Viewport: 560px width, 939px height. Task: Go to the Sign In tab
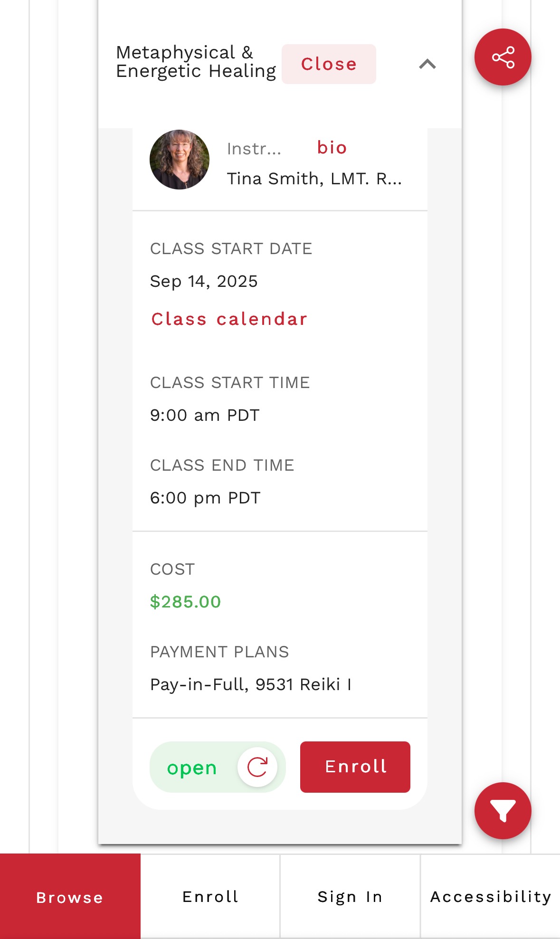pos(350,897)
